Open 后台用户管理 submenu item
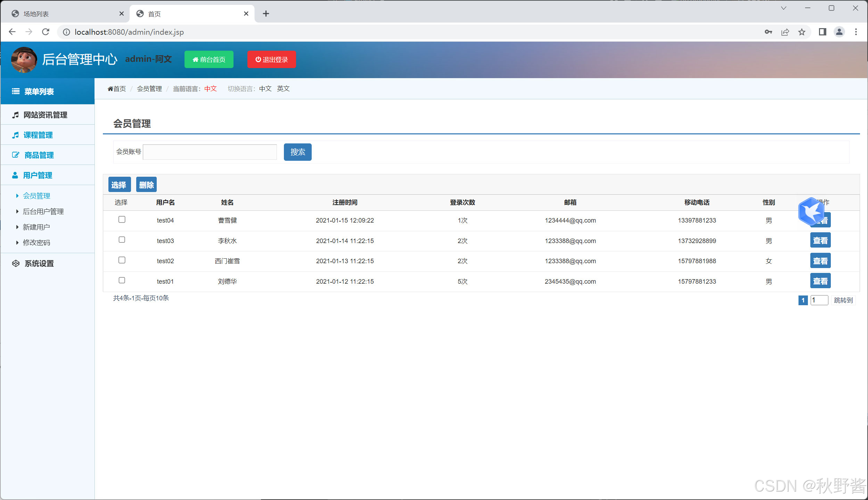868x500 pixels. (x=43, y=211)
